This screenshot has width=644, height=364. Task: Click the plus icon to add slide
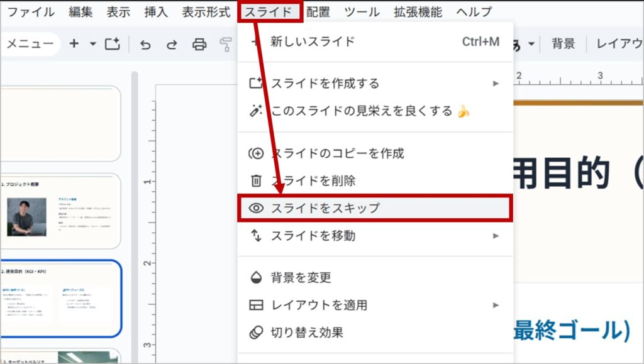coord(74,43)
